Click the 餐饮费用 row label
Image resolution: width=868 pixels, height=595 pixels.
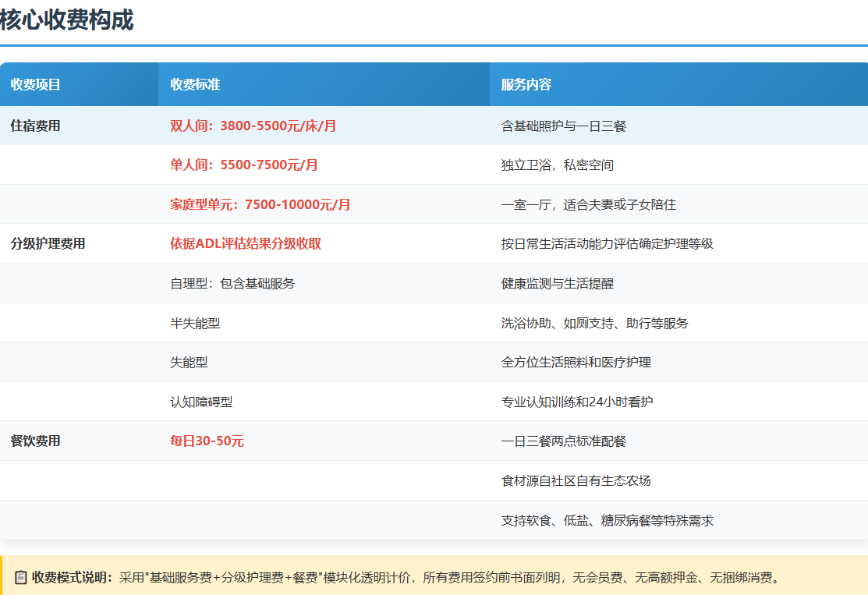[x=35, y=441]
